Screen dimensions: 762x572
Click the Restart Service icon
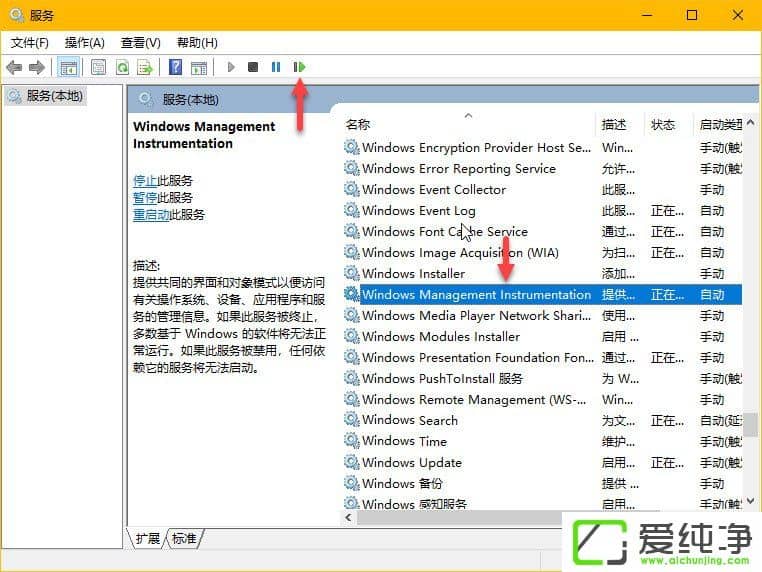[x=299, y=67]
